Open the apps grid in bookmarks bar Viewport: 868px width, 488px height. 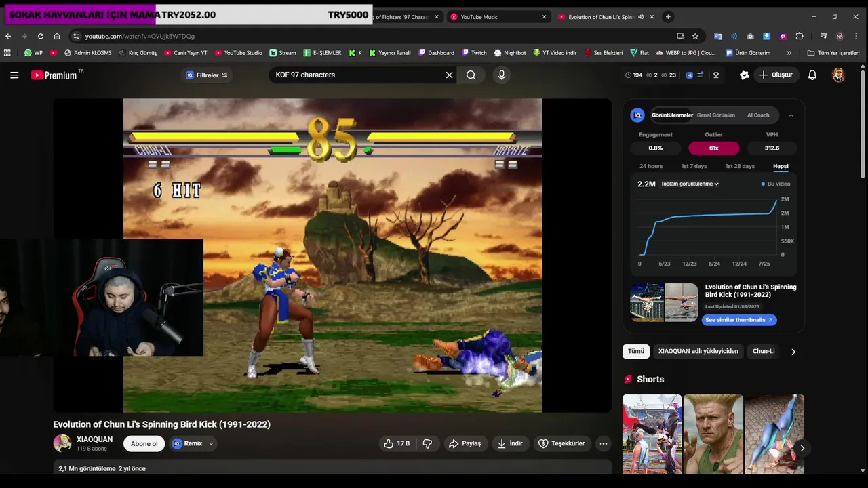click(x=7, y=52)
